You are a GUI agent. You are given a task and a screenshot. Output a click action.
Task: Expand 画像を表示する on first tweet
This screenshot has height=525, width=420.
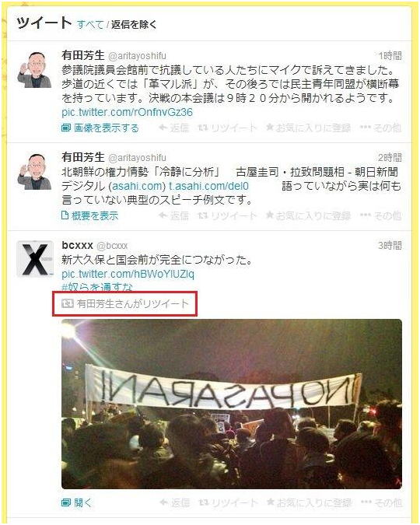[x=100, y=128]
